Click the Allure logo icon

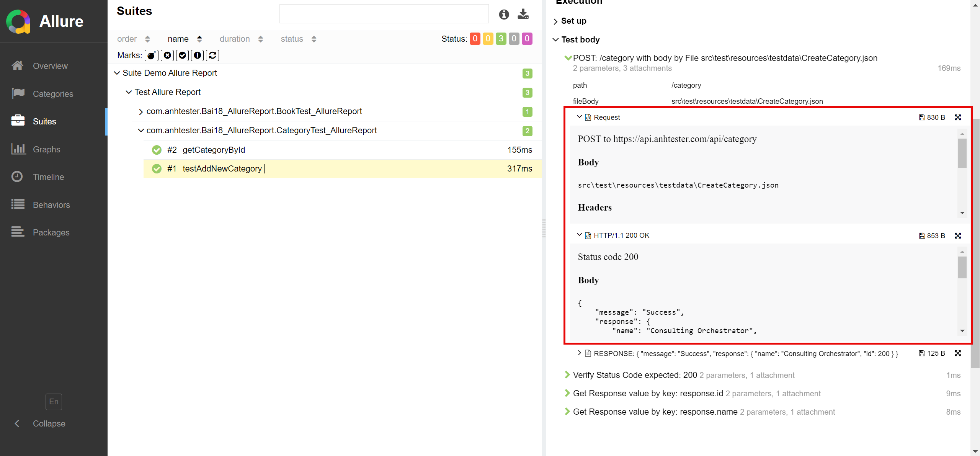click(18, 21)
